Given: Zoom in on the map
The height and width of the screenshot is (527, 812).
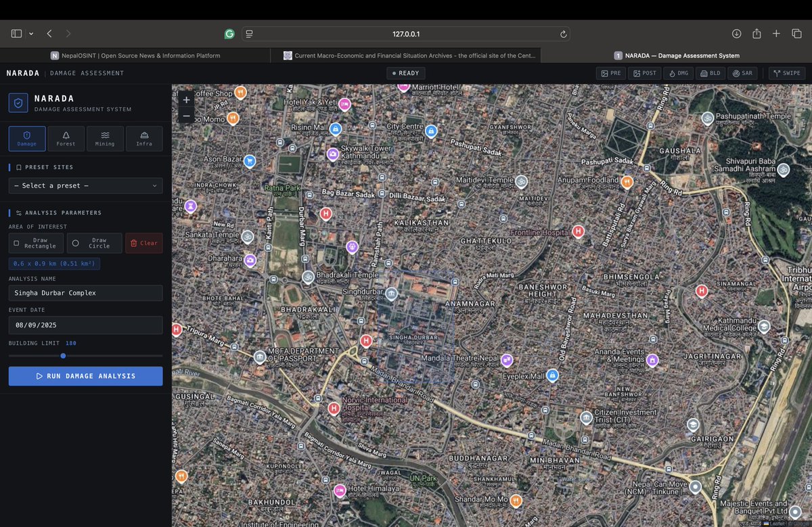Looking at the screenshot, I should (x=187, y=99).
